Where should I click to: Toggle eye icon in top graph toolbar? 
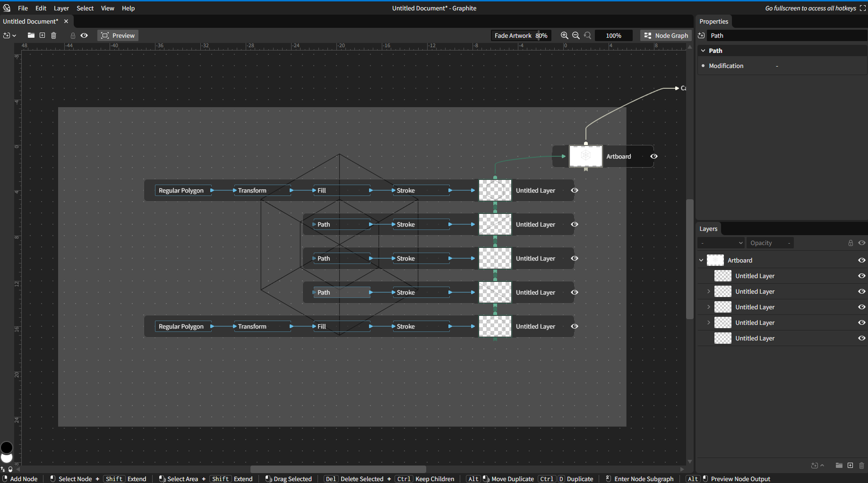click(x=84, y=35)
